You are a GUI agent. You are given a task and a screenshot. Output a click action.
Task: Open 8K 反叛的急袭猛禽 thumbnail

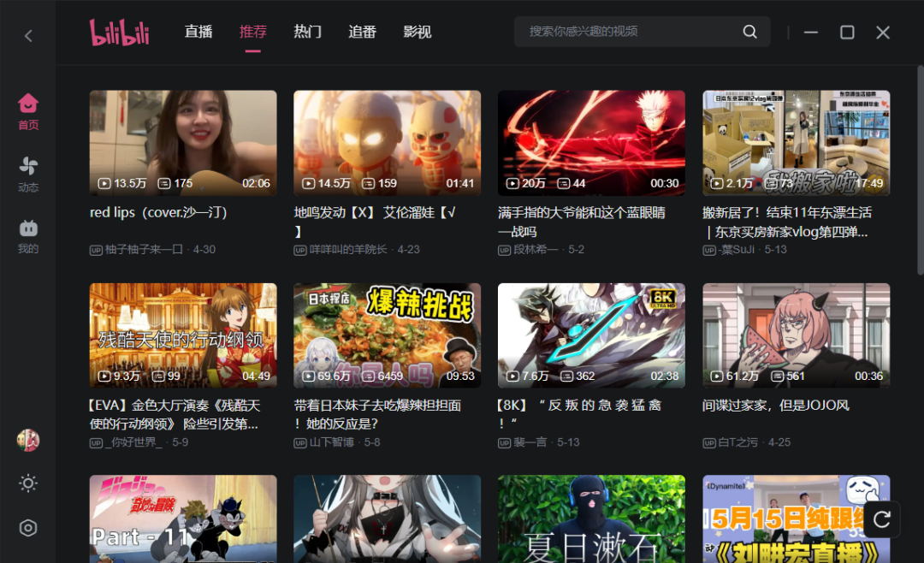point(591,335)
